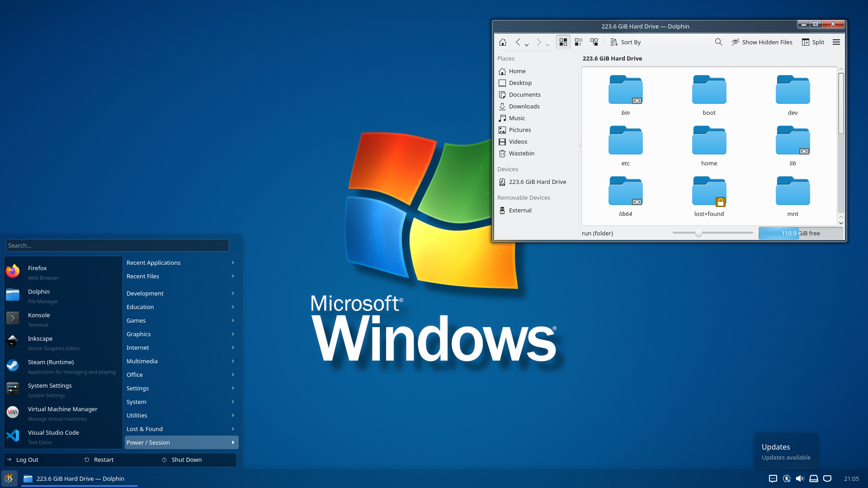This screenshot has height=488, width=868.
Task: Click the Forward navigation arrow in Dolphin
Action: 538,42
